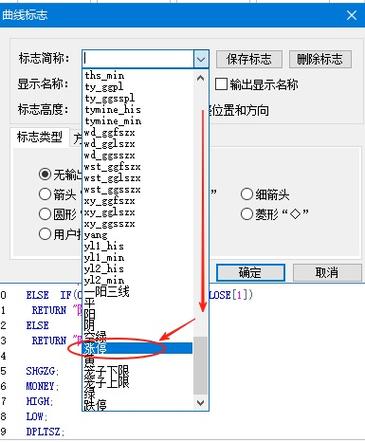Click into the 标志简称 text field

138,59
